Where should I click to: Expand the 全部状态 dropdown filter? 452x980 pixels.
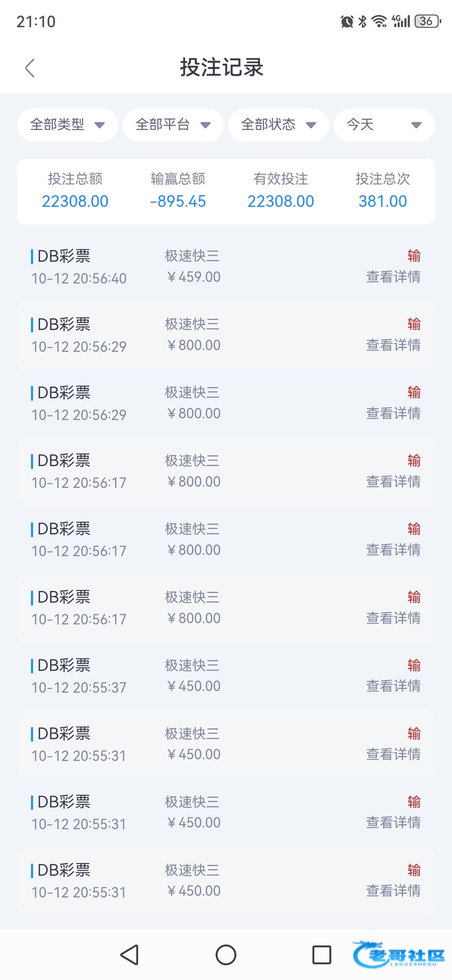click(278, 125)
